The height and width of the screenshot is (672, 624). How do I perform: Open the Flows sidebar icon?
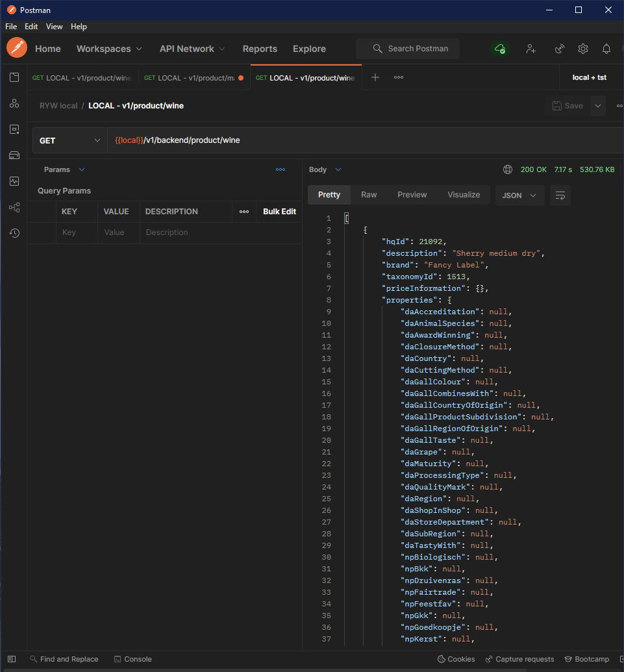(x=14, y=207)
